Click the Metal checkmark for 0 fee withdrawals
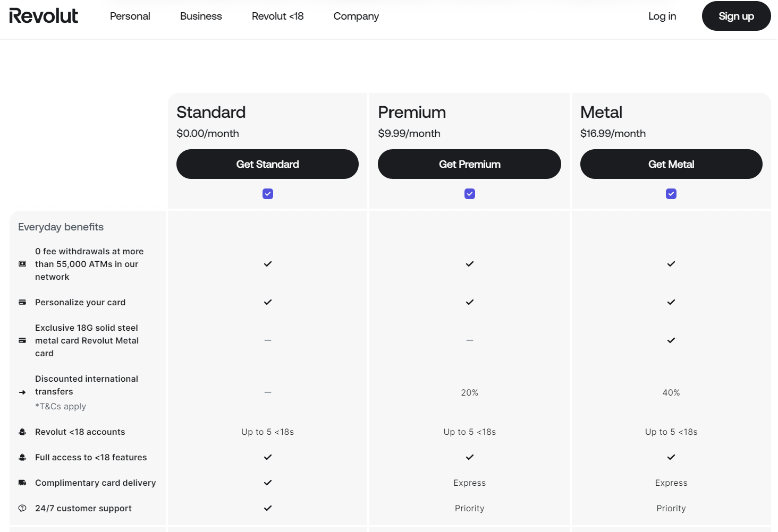 [x=671, y=264]
